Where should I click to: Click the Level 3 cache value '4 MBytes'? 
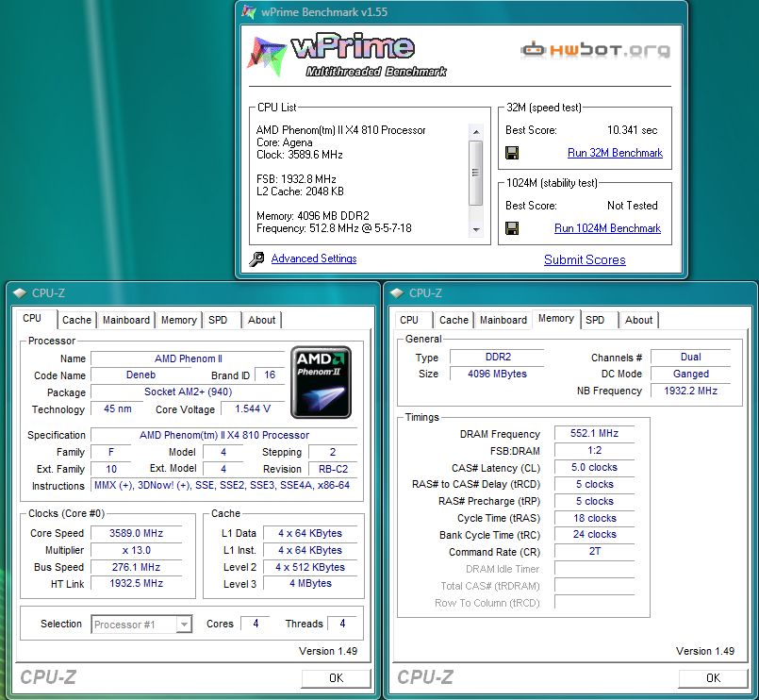pyautogui.click(x=310, y=583)
